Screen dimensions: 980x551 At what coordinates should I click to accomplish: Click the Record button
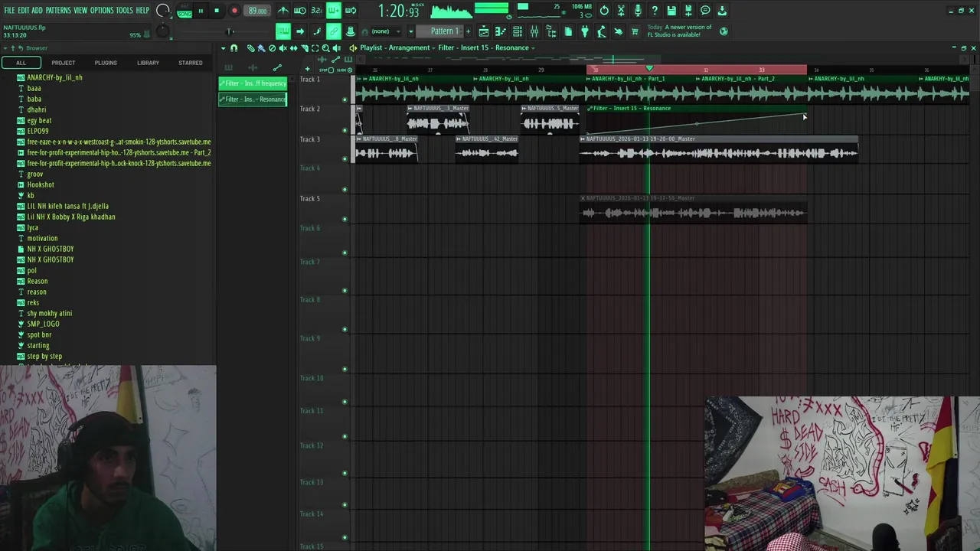(x=234, y=11)
